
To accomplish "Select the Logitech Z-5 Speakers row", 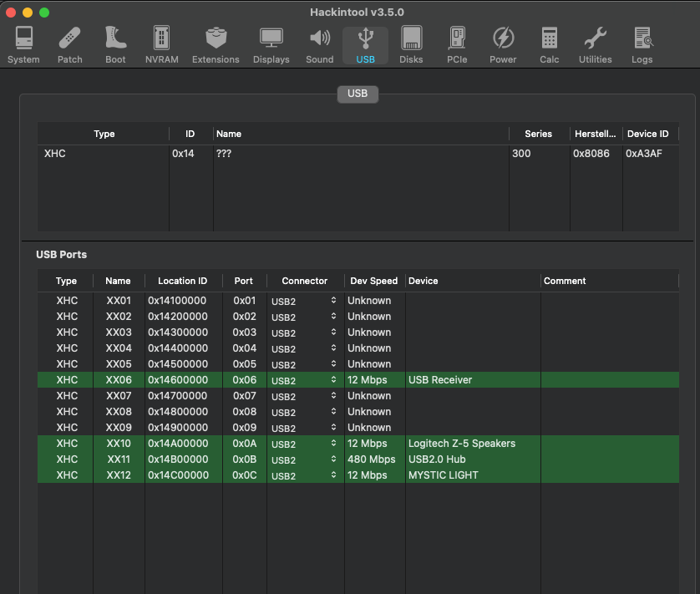I will [x=461, y=444].
